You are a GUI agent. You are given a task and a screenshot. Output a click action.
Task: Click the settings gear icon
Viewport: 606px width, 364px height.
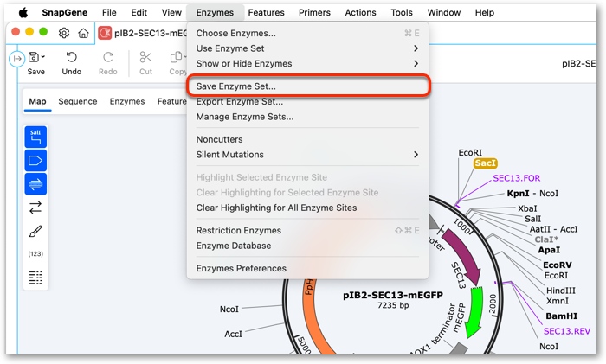pos(64,33)
